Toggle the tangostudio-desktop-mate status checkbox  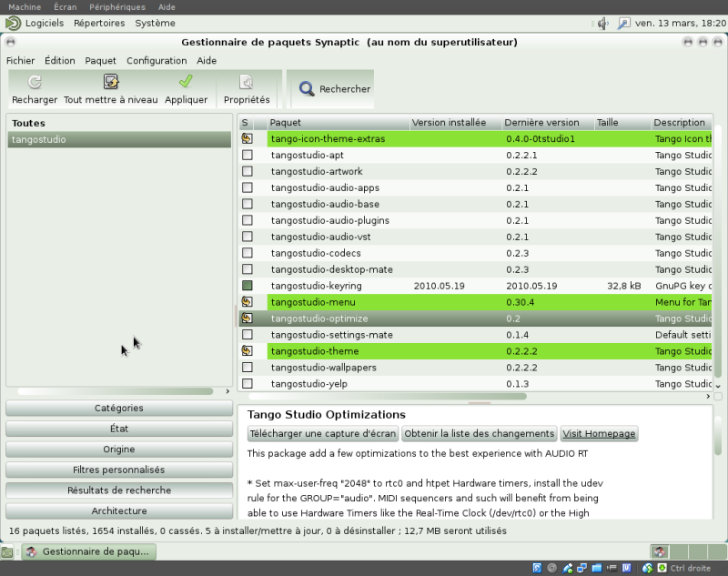[x=248, y=269]
